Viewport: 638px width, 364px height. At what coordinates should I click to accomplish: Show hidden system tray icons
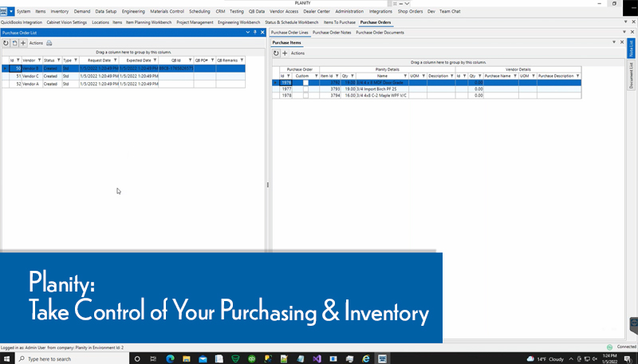click(x=571, y=358)
